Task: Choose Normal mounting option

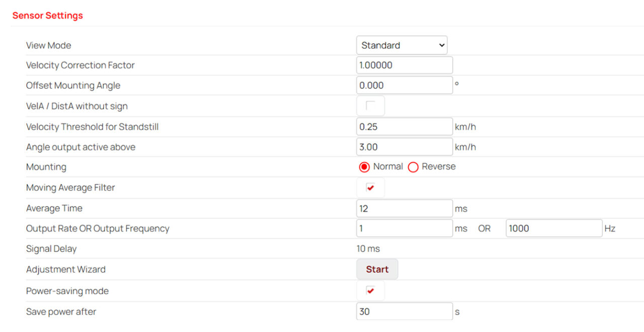Action: (x=365, y=167)
